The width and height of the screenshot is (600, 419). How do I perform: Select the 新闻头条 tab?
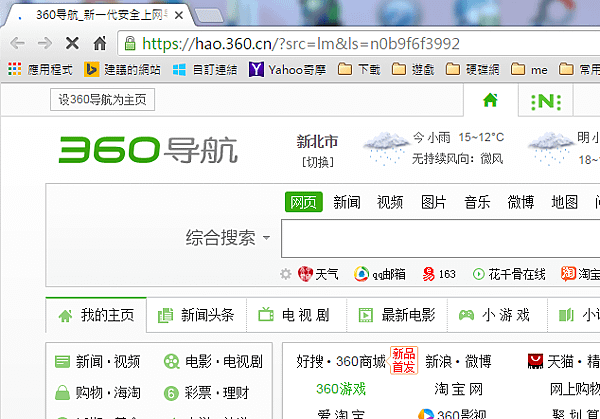[x=196, y=315]
